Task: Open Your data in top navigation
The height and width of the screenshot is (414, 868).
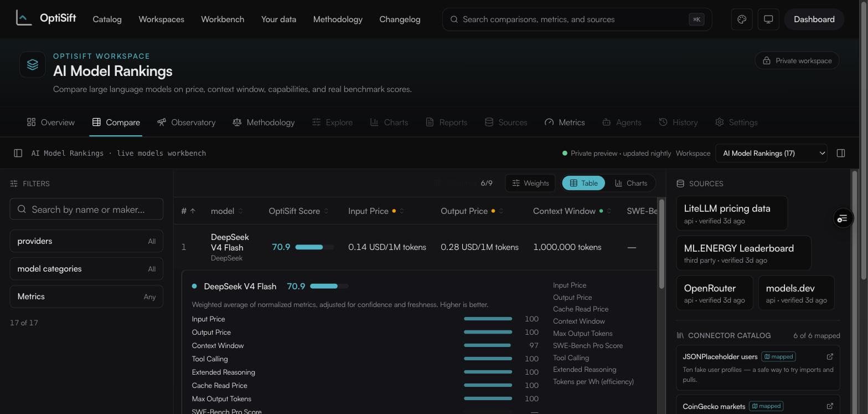Action: pyautogui.click(x=278, y=19)
